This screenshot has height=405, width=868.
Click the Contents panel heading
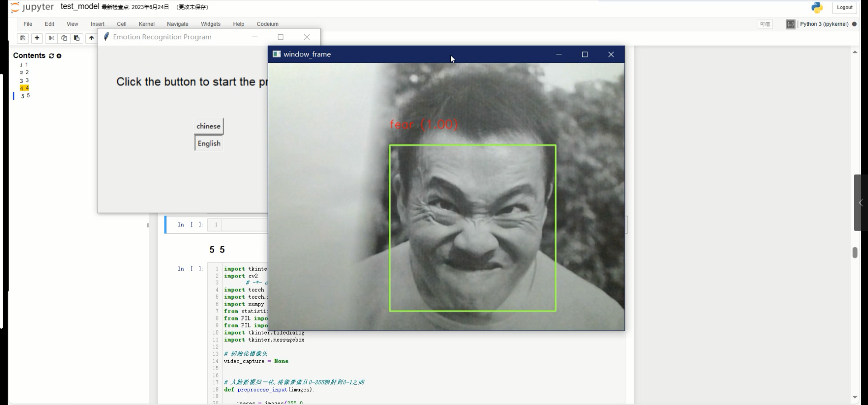click(x=29, y=55)
